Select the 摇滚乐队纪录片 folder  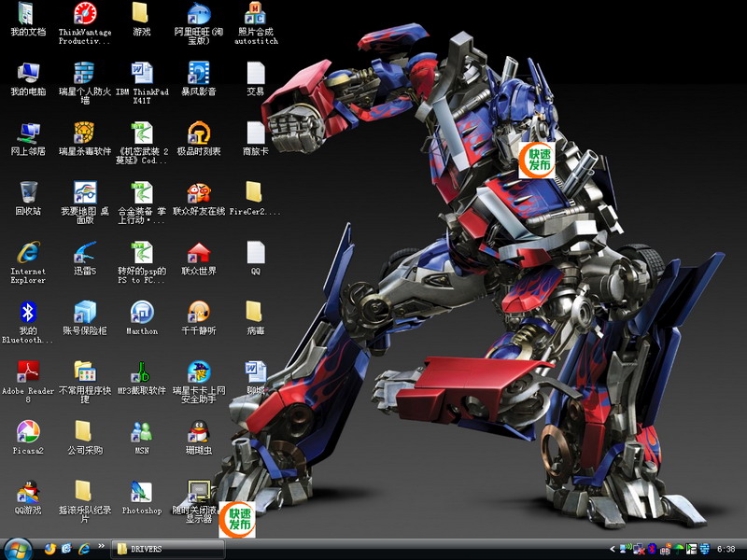coord(85,502)
